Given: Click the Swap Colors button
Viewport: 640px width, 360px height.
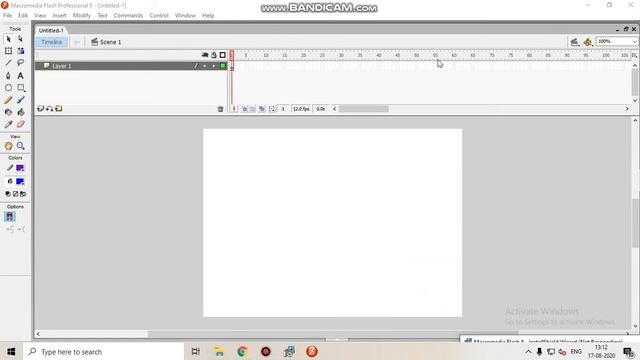Looking at the screenshot, I should tap(23, 194).
